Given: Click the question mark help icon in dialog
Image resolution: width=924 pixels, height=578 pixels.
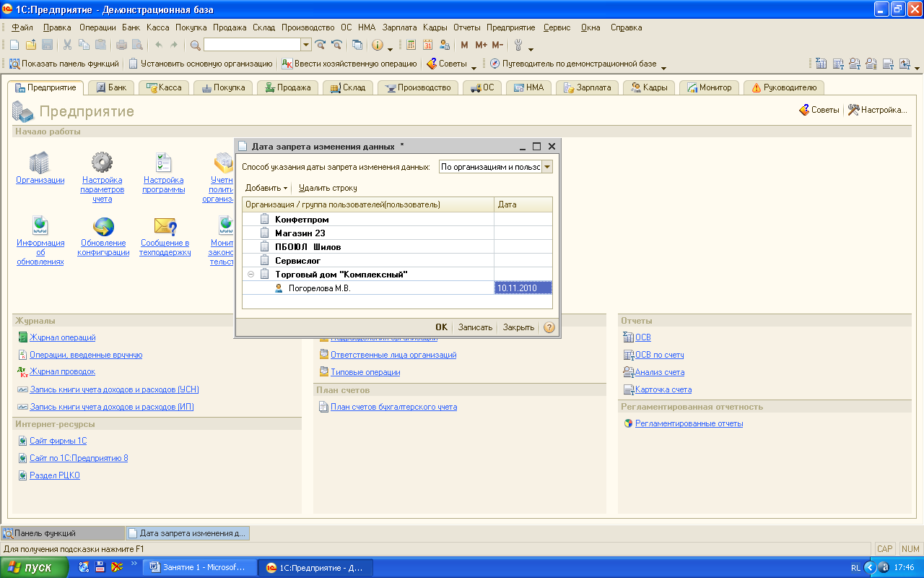Looking at the screenshot, I should click(x=549, y=327).
